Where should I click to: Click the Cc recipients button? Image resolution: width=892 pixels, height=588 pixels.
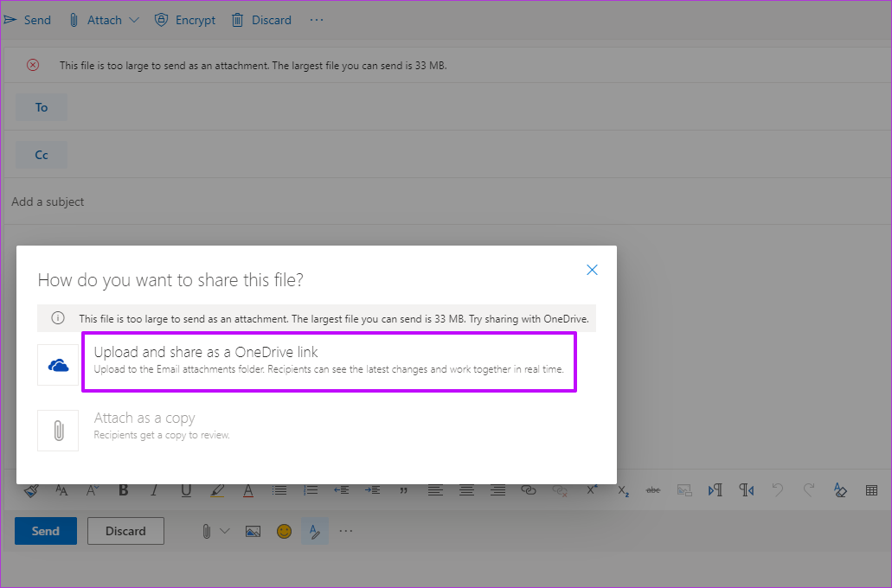(42, 155)
